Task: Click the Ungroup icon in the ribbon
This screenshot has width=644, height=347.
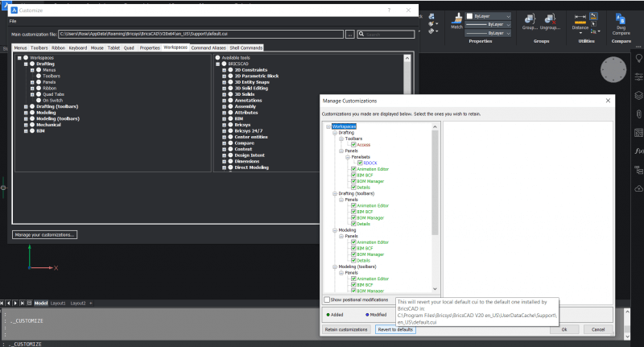Action: (550, 19)
